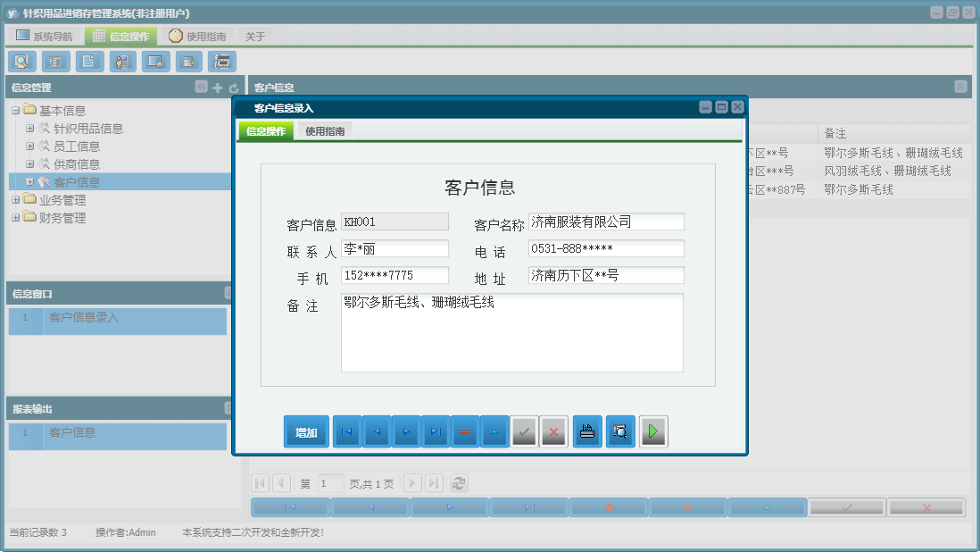Go to first record in dialog navigator
This screenshot has height=552, width=980.
(x=347, y=431)
